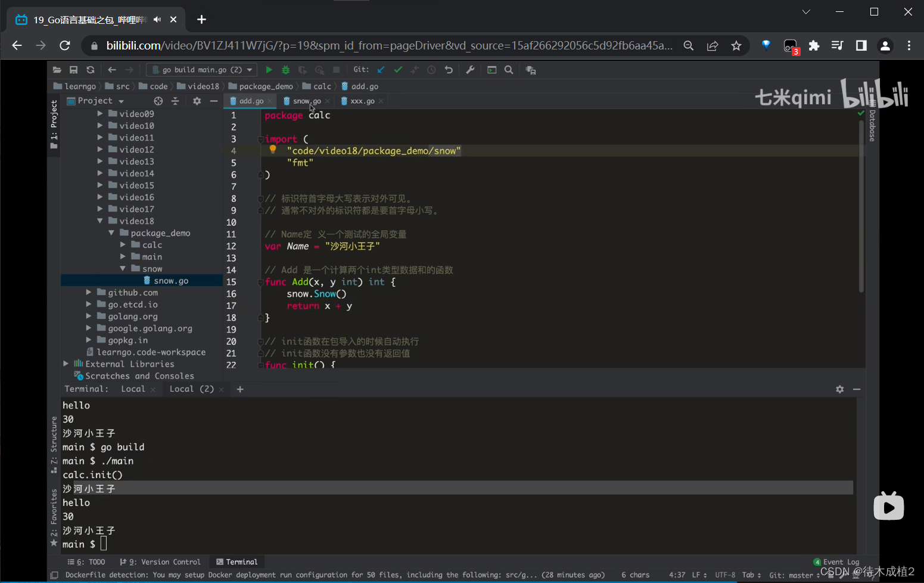Viewport: 924px width, 583px height.
Task: Collapse the video18 folder
Action: coord(100,221)
